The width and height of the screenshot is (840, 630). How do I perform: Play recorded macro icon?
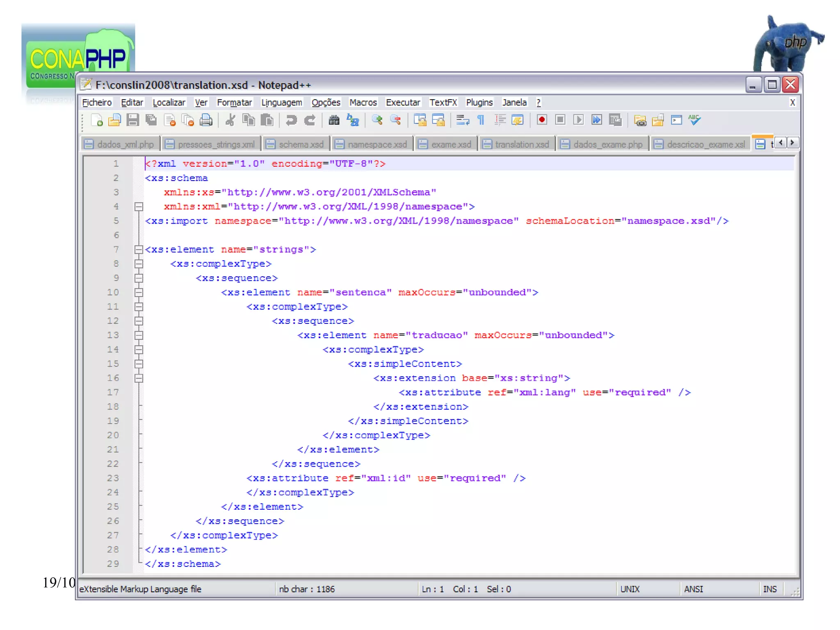578,120
